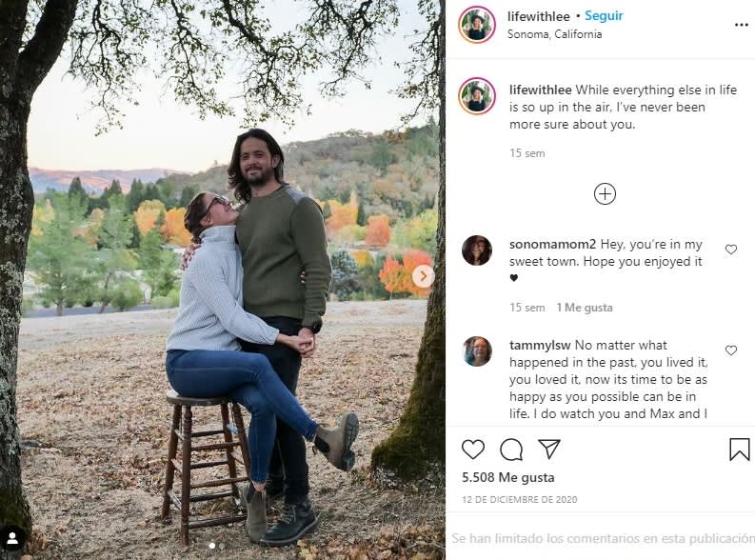Go to next photo in carousel
Screen dimensions: 755x560
pyautogui.click(x=423, y=276)
